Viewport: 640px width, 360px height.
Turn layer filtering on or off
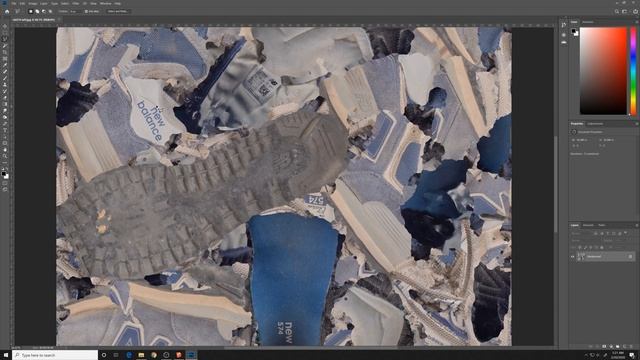(626, 233)
